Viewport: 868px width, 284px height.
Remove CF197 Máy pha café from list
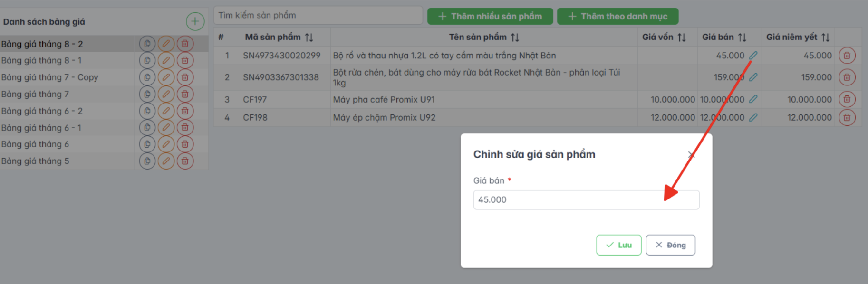(847, 99)
